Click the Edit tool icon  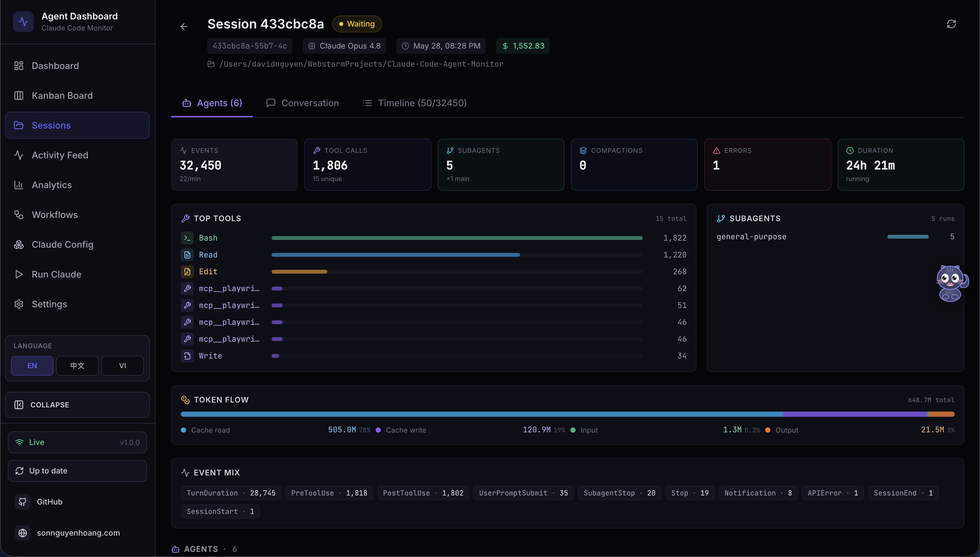[187, 272]
